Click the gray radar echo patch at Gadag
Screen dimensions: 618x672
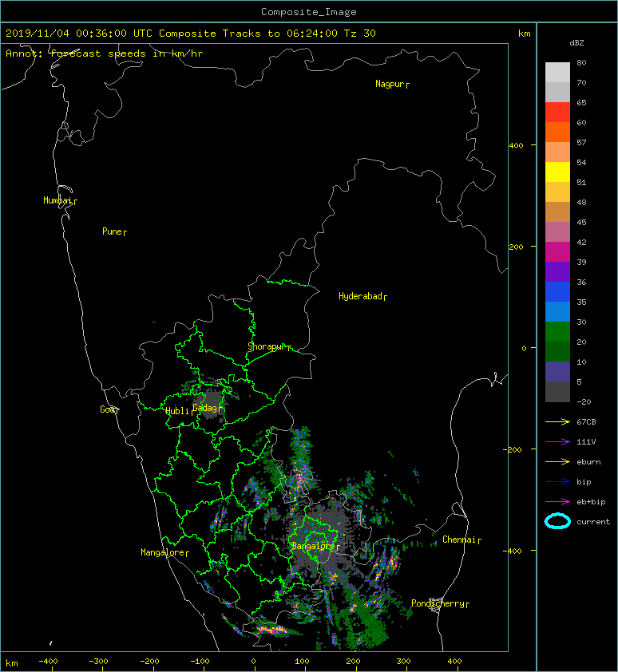(x=209, y=403)
